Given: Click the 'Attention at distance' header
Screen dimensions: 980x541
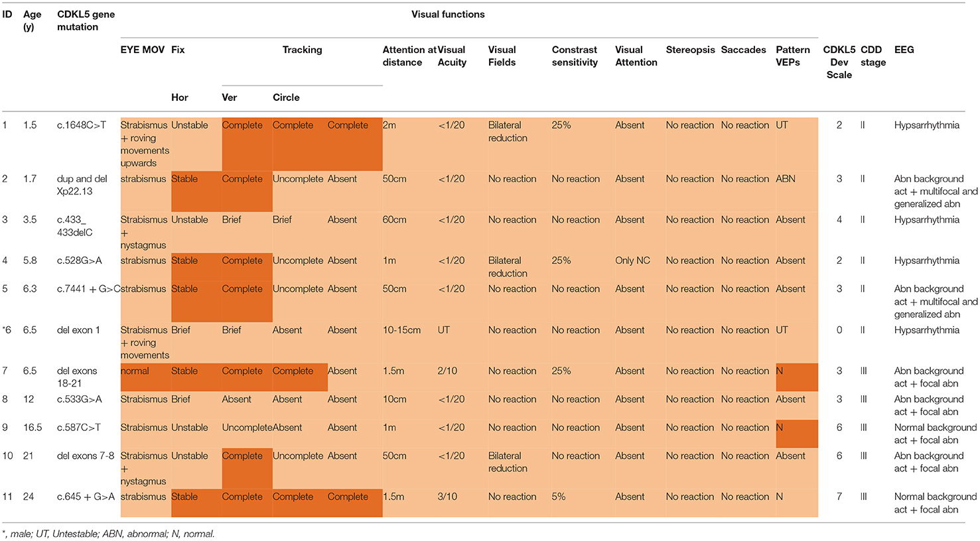Looking at the screenshot, I should [x=409, y=56].
